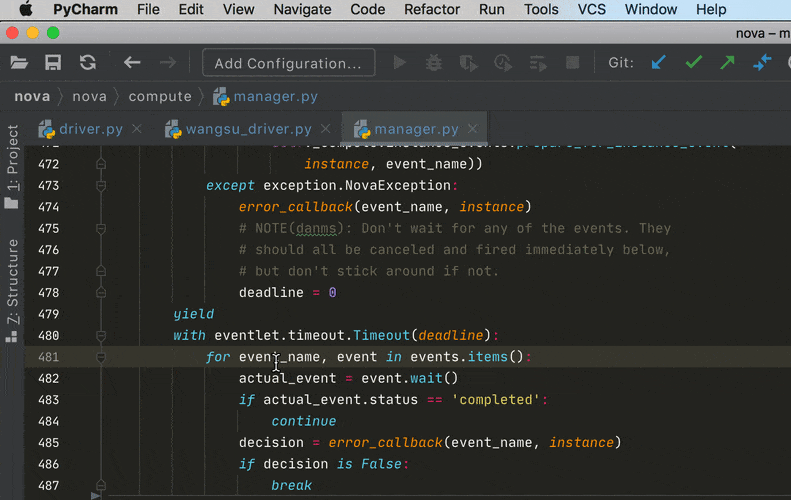This screenshot has width=791, height=500.
Task: Toggle the fold marker at line 473
Action: click(101, 186)
